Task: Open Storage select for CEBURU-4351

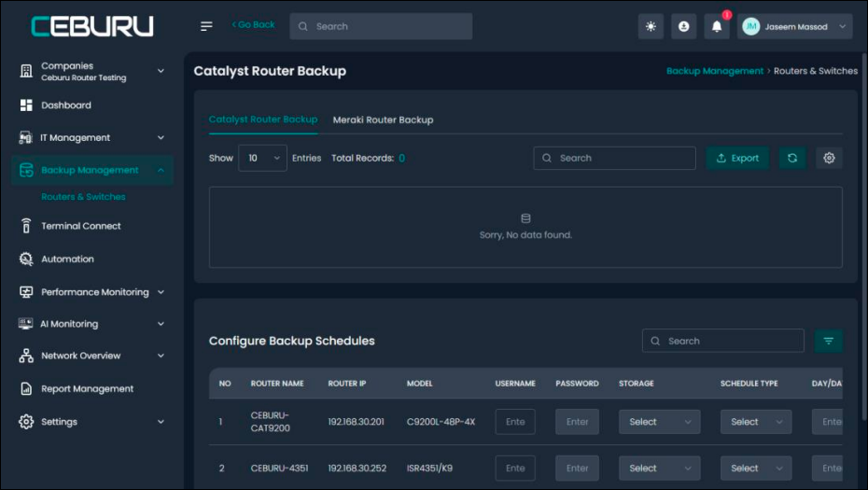Action: (659, 469)
